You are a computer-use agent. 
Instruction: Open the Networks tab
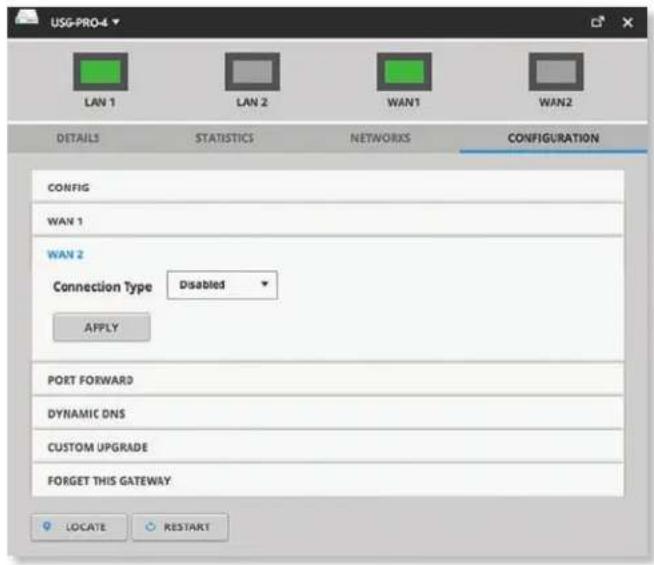click(x=380, y=138)
